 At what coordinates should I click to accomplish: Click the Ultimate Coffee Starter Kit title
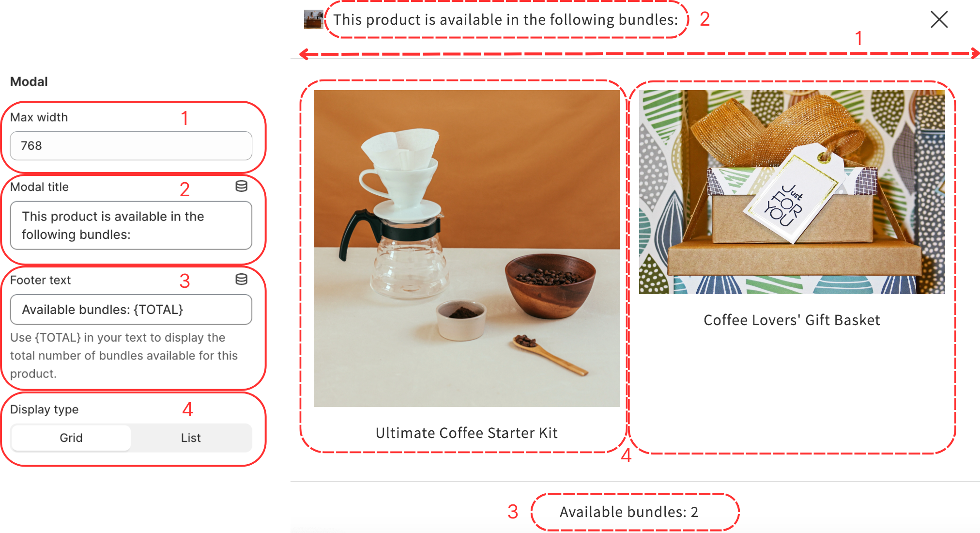[466, 433]
